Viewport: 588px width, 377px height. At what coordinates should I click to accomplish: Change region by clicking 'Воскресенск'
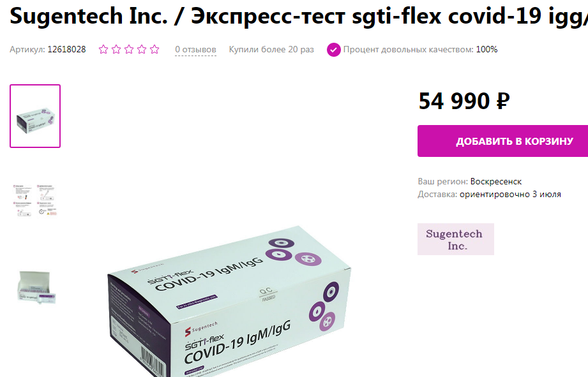496,181
